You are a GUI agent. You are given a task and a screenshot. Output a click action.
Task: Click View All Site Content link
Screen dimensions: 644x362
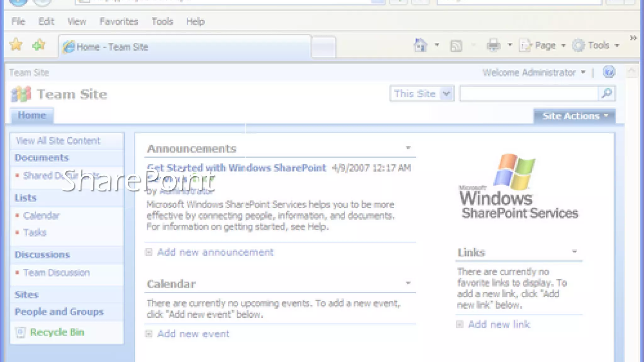pos(58,140)
